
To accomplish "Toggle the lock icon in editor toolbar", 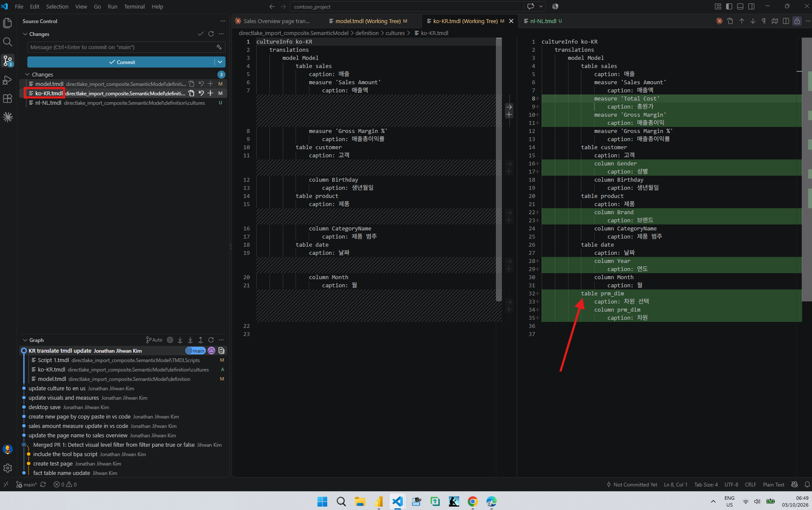I will click(x=797, y=21).
